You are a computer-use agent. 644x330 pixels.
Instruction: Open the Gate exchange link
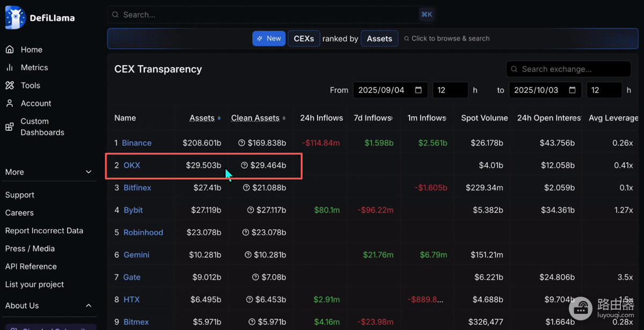(x=132, y=277)
